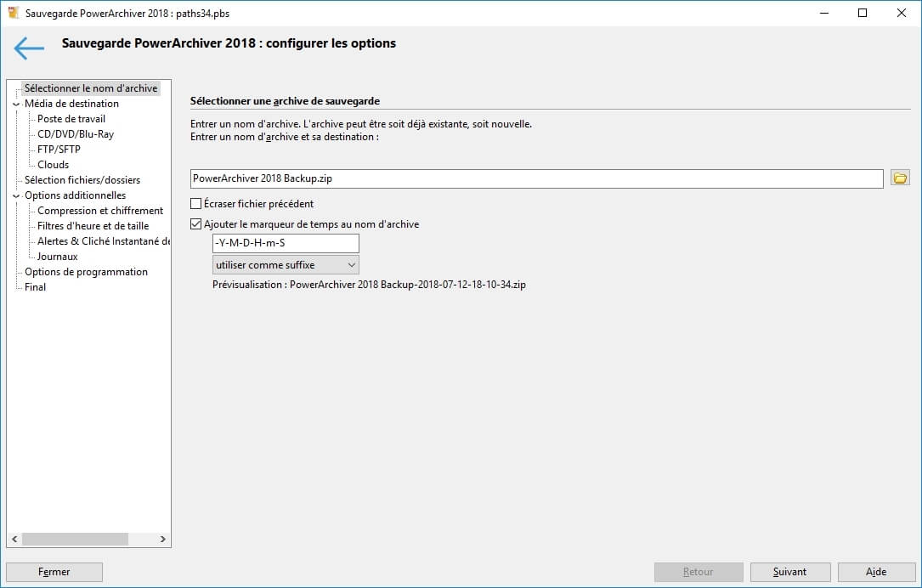
Task: Click the sidebar horizontal scrollbar right arrow
Action: (x=164, y=539)
